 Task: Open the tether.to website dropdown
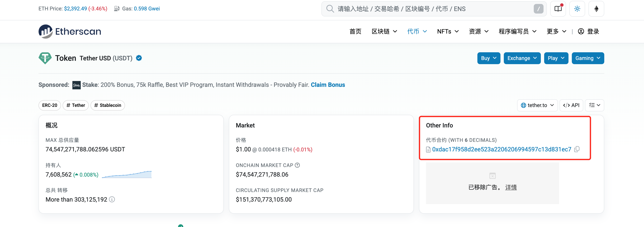[537, 105]
